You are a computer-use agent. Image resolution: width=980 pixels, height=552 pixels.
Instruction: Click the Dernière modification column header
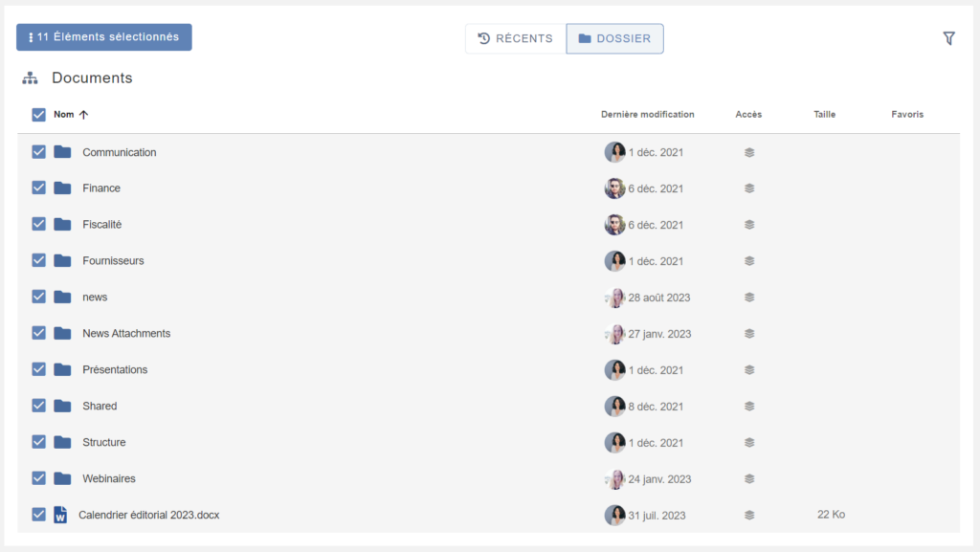[647, 115]
